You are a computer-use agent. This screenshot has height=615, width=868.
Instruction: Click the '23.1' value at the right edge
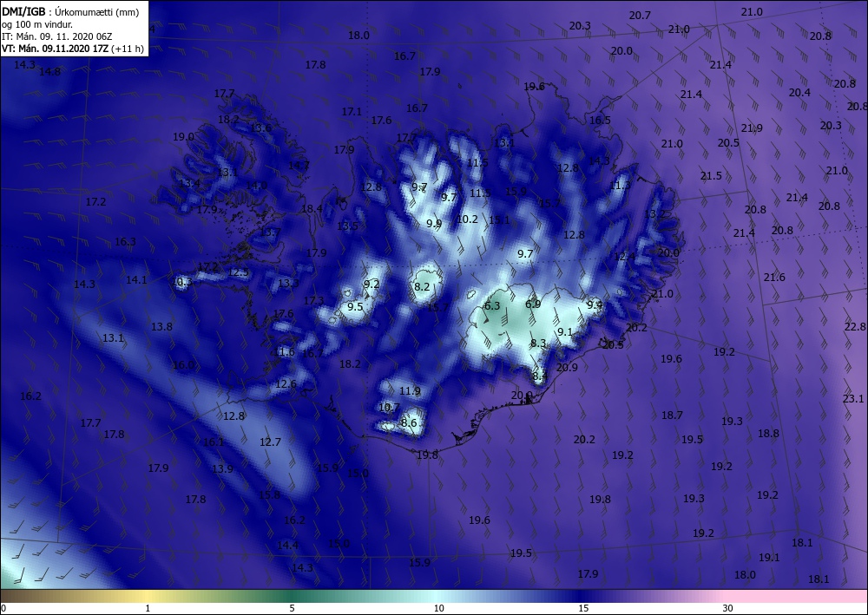853,398
